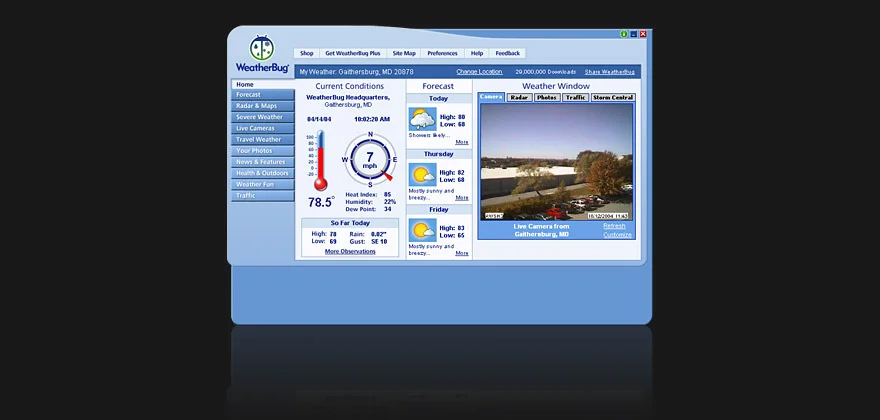The width and height of the screenshot is (880, 420).
Task: Open Health & Outdoors section
Action: [x=263, y=174]
